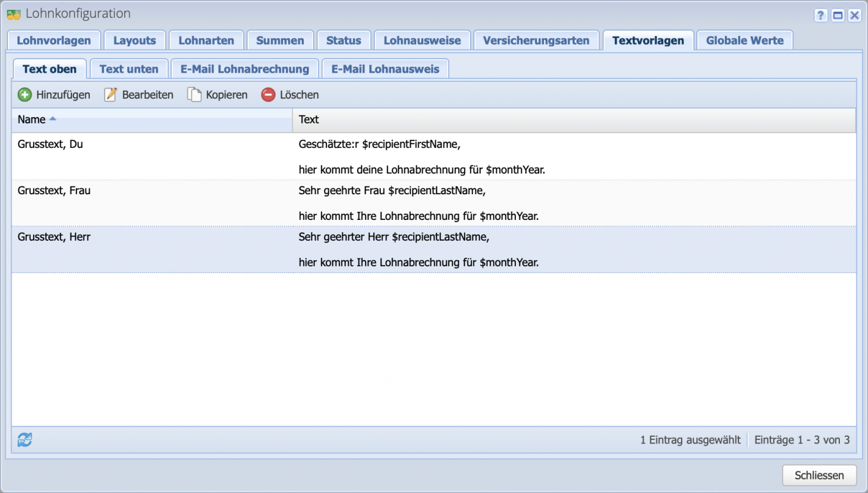Image resolution: width=868 pixels, height=493 pixels.
Task: Edit selected entry using the Bearbeiten pencil icon
Action: point(111,95)
